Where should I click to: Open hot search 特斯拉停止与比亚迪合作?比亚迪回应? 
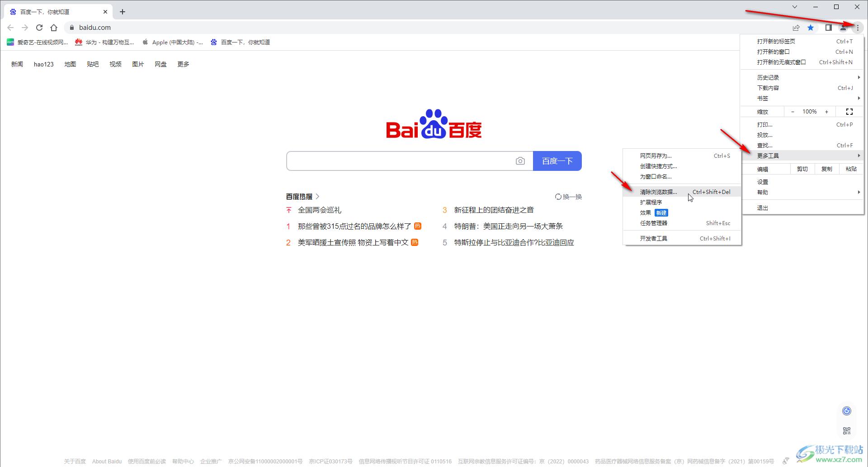[514, 242]
